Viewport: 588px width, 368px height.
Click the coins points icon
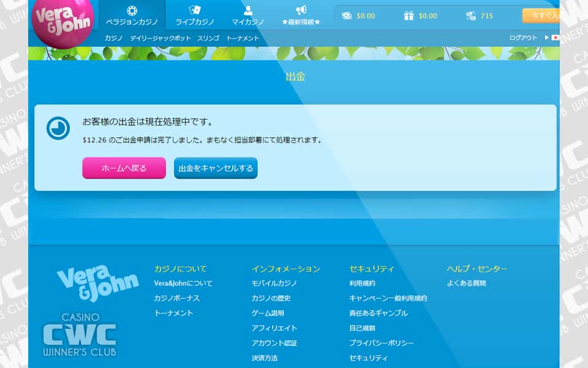tap(471, 16)
